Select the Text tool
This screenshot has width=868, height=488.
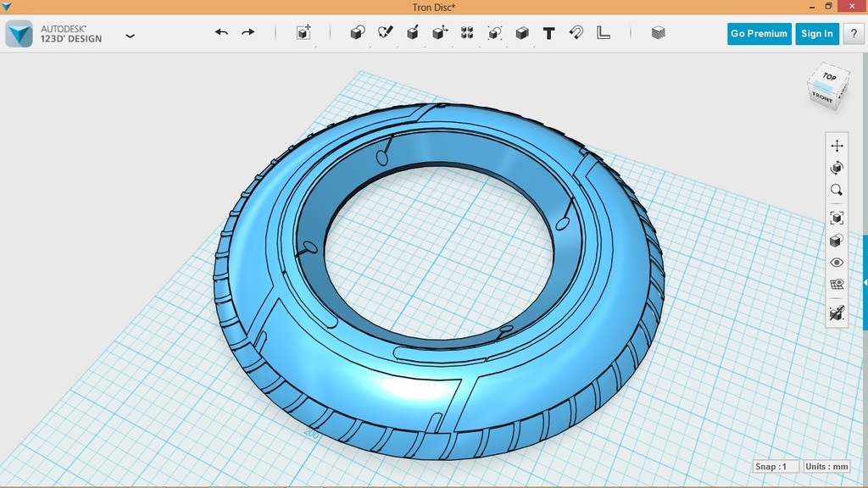[x=549, y=32]
